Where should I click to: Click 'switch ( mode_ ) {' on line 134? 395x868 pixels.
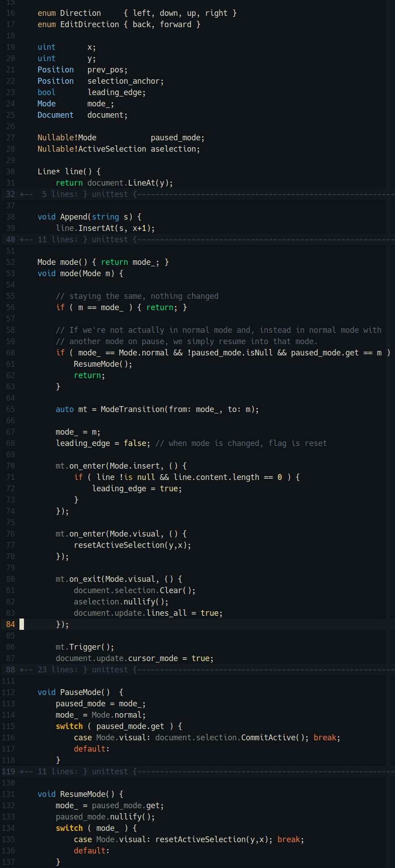[x=96, y=828]
